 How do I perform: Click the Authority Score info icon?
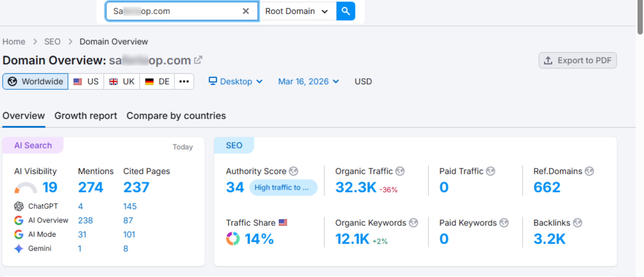click(x=294, y=171)
